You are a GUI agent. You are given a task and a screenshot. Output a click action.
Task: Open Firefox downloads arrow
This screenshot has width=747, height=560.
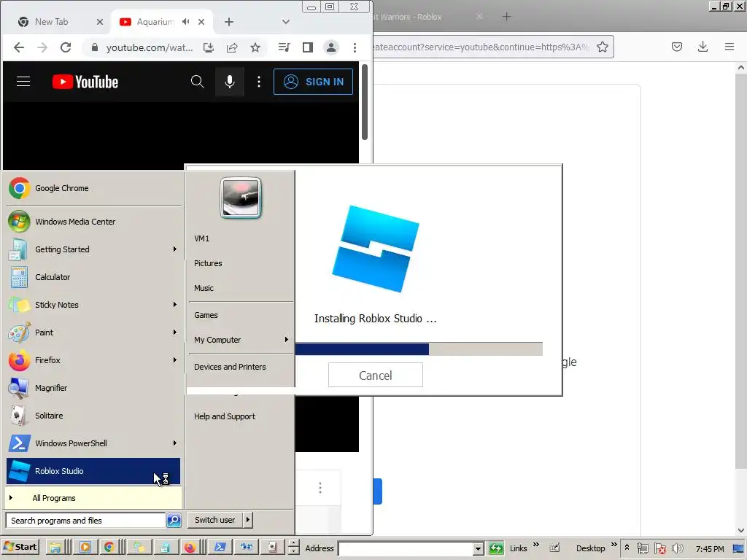pyautogui.click(x=703, y=47)
